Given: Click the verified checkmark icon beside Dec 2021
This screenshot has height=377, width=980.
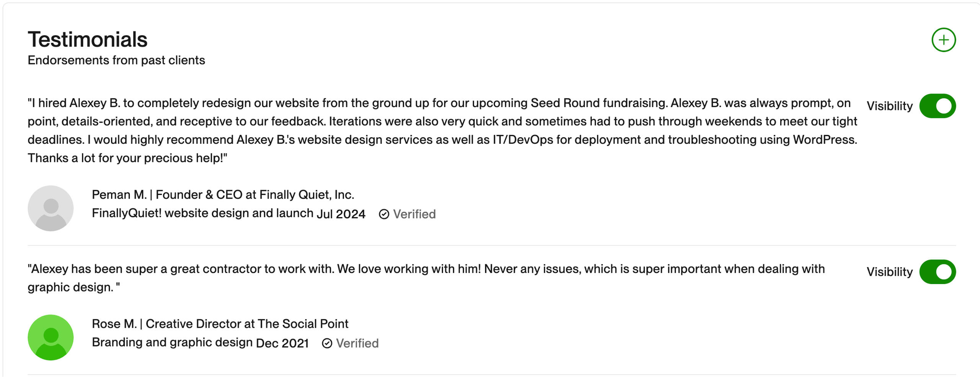Looking at the screenshot, I should 327,343.
